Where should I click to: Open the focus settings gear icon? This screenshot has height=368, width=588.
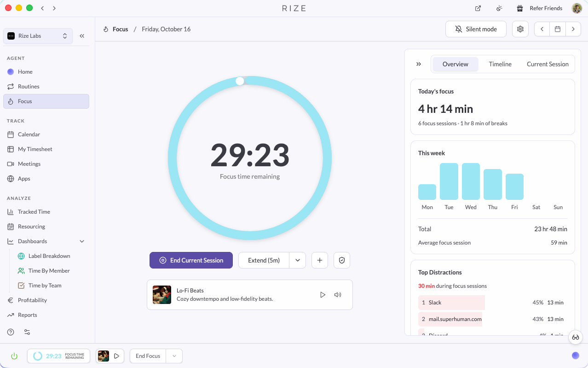(520, 29)
